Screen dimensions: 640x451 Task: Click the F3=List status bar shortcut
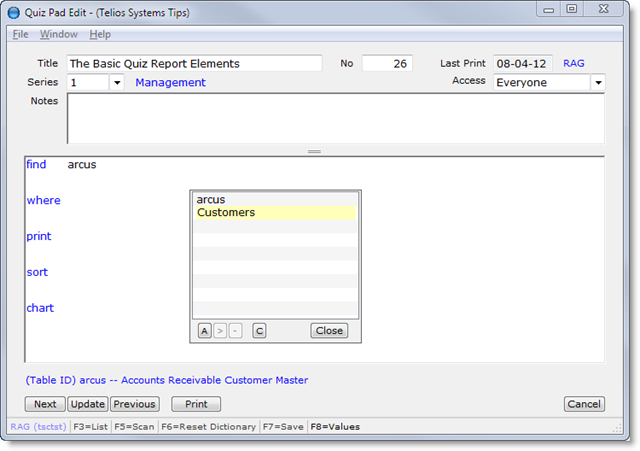tap(90, 427)
